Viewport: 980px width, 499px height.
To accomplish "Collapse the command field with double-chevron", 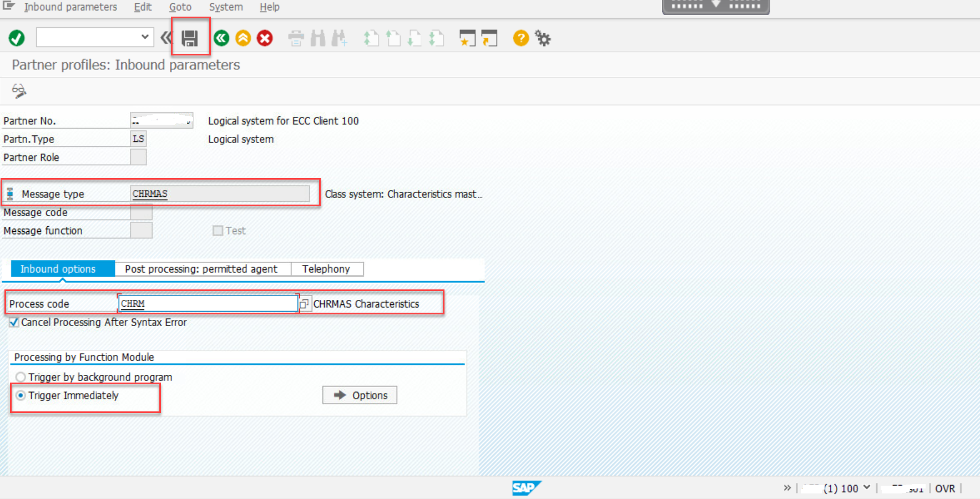I will point(165,38).
